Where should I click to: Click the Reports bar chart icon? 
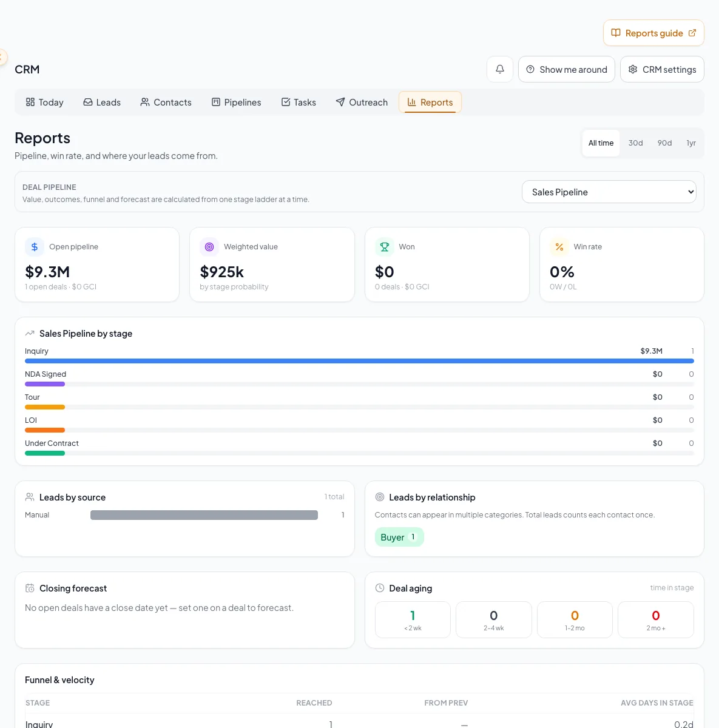[412, 102]
